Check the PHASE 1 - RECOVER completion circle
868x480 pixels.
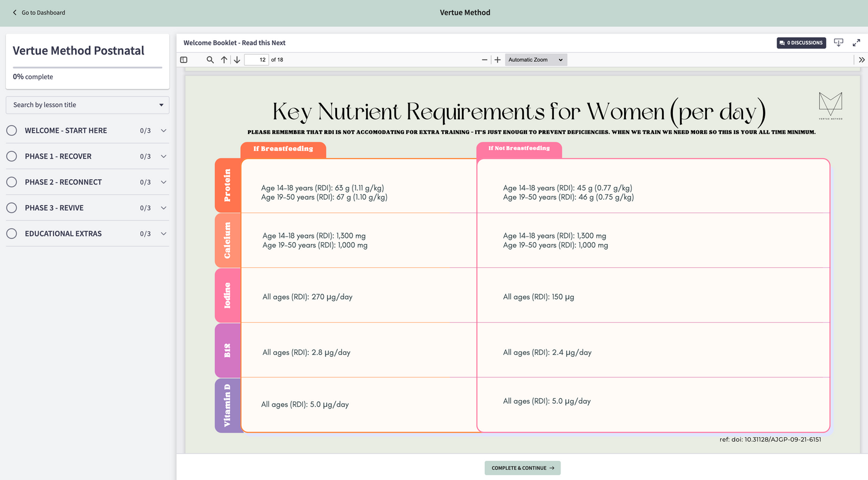11,156
